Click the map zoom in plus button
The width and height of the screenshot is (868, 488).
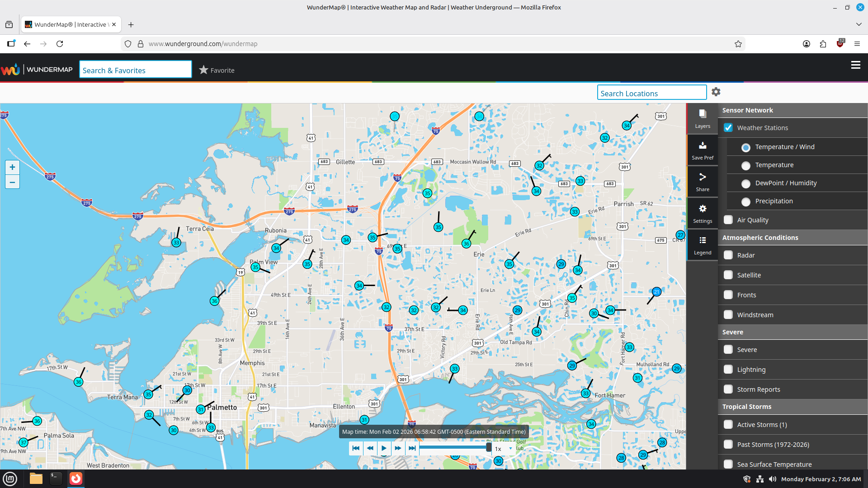12,167
